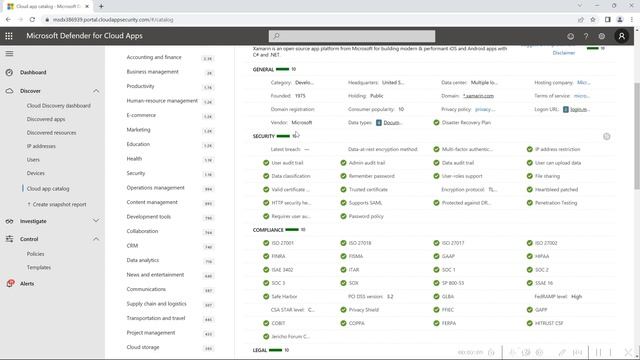Open the settings gear in header

[x=602, y=36]
